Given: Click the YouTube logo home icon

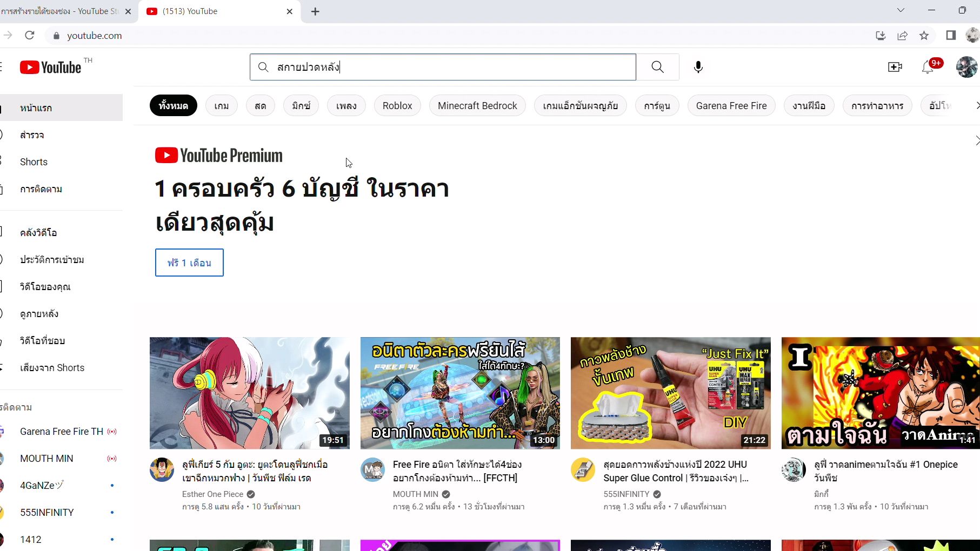Looking at the screenshot, I should [x=51, y=67].
